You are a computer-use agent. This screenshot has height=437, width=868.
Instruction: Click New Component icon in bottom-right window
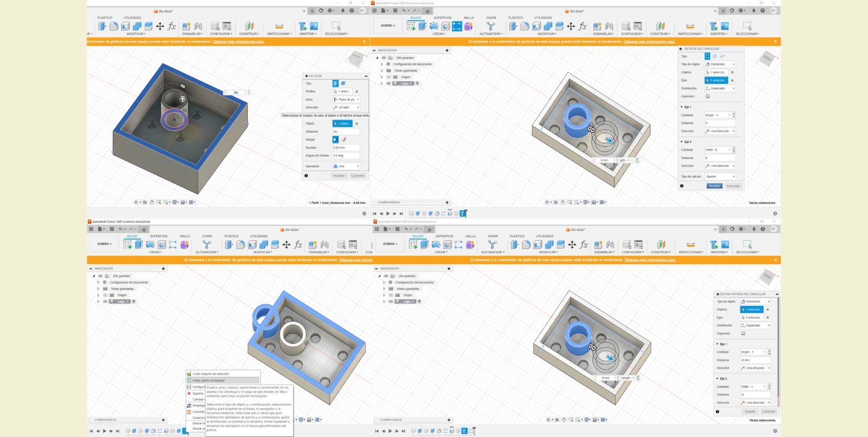click(x=598, y=245)
